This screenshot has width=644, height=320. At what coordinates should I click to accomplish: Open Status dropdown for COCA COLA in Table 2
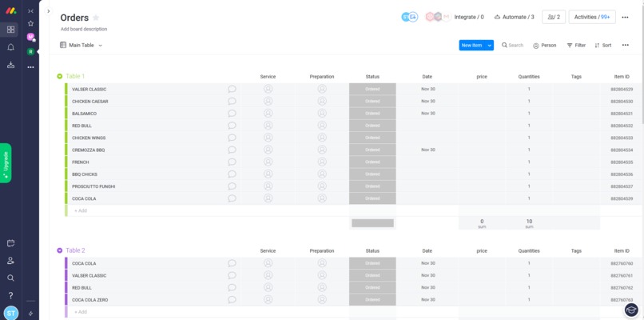pyautogui.click(x=372, y=263)
